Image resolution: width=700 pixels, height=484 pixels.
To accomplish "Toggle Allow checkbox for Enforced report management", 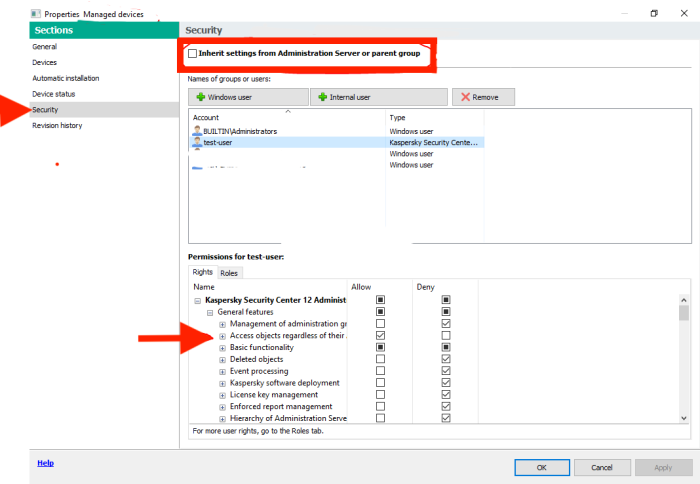I will [x=380, y=406].
